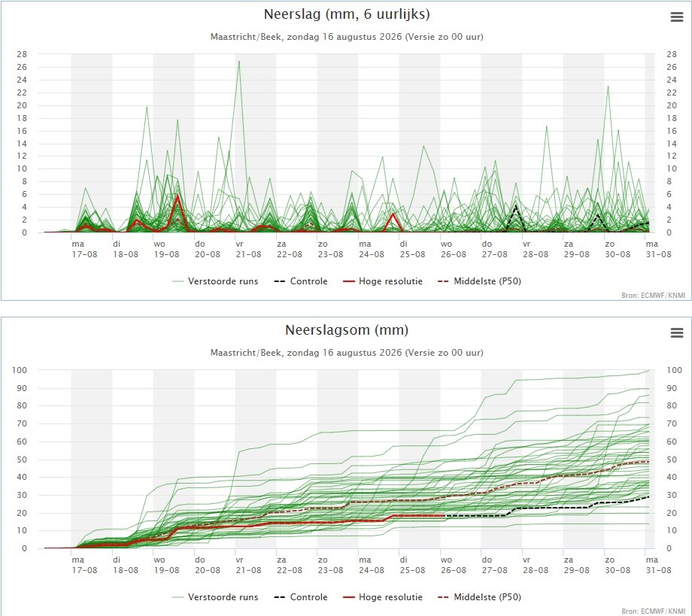Click the za 22-08 axis label in Neerslagsom chart
The height and width of the screenshot is (616, 692).
[x=290, y=565]
